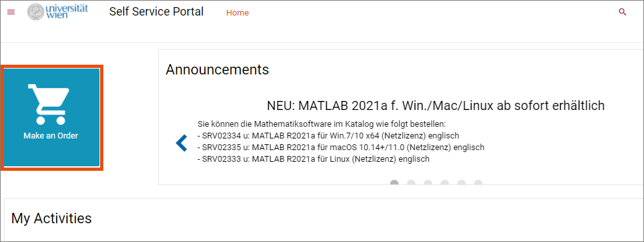Image resolution: width=644 pixels, height=242 pixels.
Task: Select the second carousel indicator dot
Action: (411, 182)
